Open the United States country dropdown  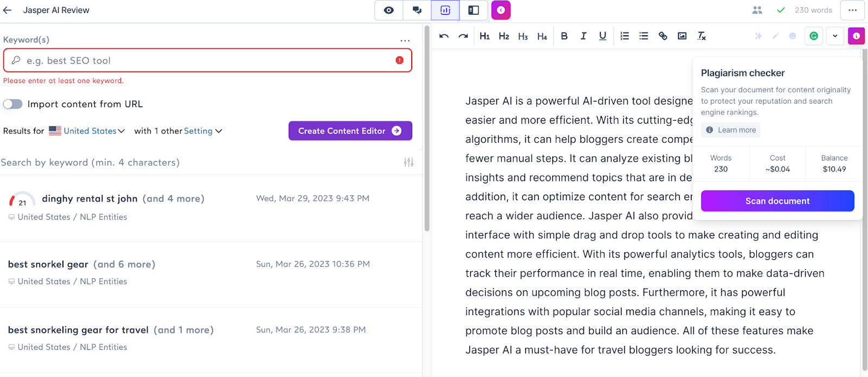point(87,131)
